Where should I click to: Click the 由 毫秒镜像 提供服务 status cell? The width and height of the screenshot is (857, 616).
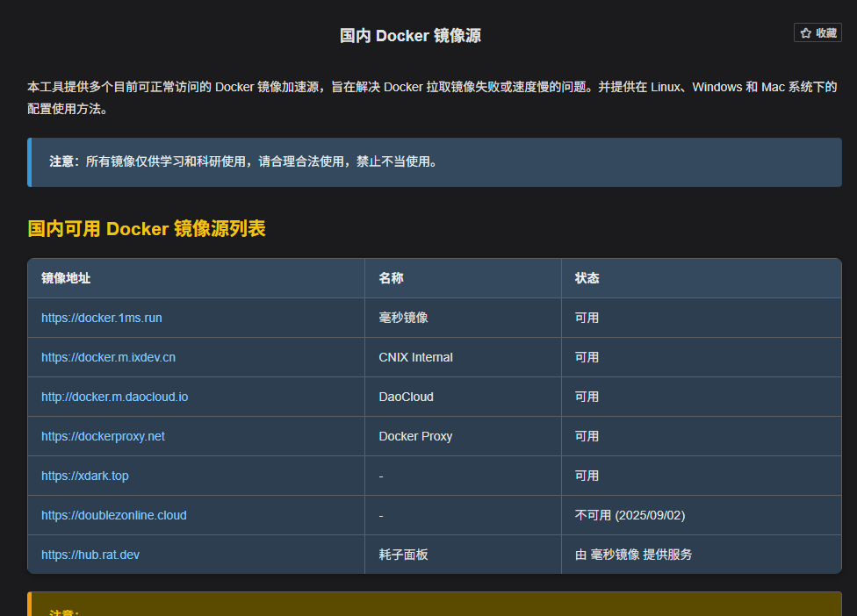click(x=702, y=555)
